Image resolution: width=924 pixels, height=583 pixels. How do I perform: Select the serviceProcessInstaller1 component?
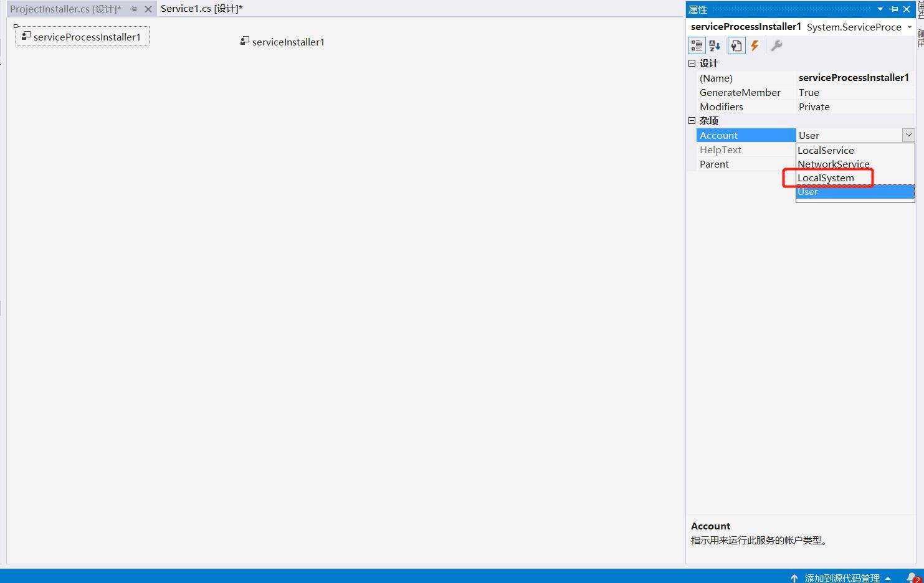82,37
